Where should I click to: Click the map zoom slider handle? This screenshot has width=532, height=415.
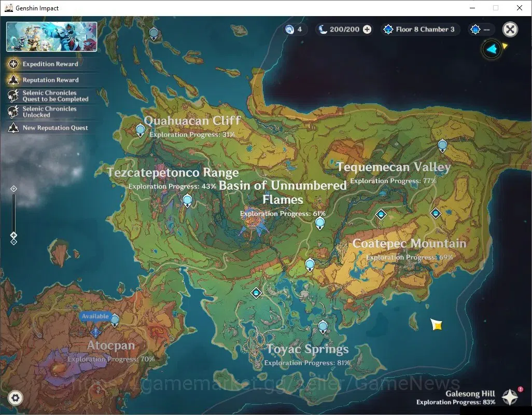(13, 235)
